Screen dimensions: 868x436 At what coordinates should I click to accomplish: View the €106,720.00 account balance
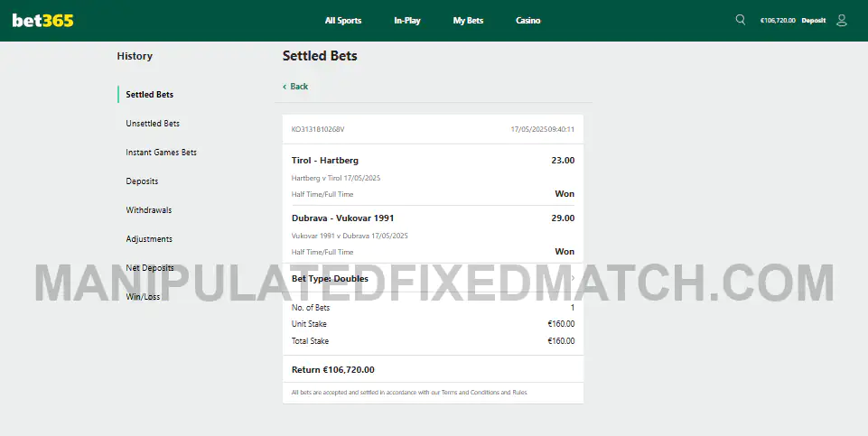[778, 21]
